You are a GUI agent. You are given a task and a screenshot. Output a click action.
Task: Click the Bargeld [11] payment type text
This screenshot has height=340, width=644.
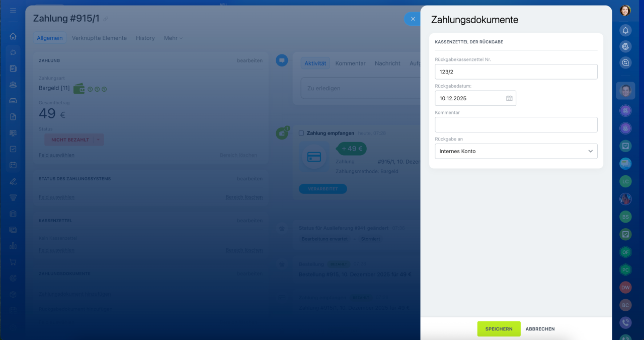tap(54, 88)
